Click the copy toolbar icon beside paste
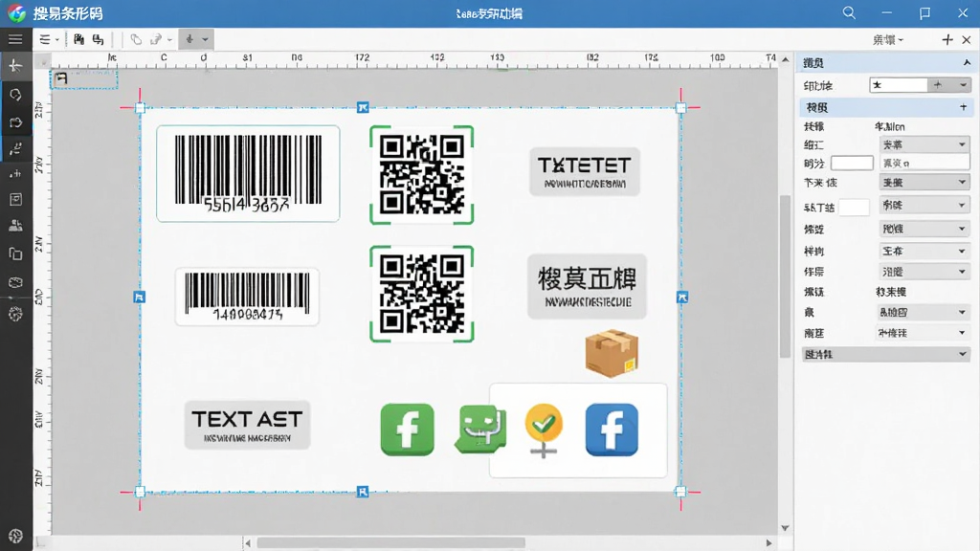This screenshot has height=551, width=980. pos(99,39)
